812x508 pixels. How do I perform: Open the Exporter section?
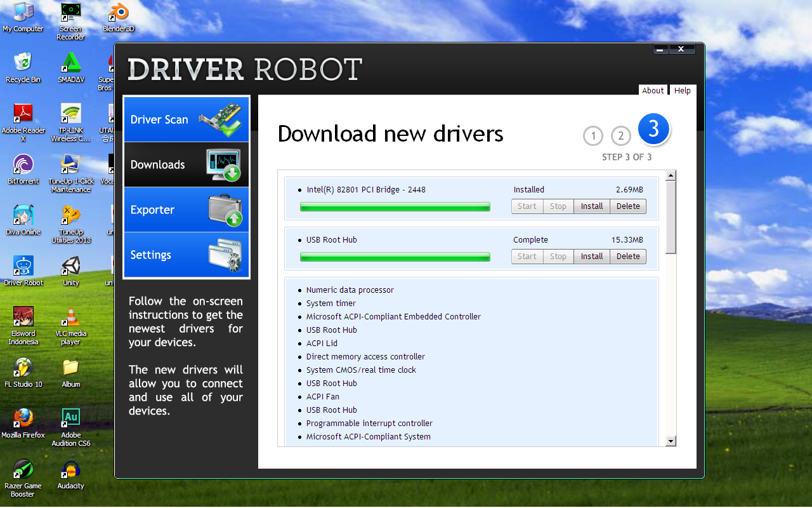pyautogui.click(x=187, y=210)
